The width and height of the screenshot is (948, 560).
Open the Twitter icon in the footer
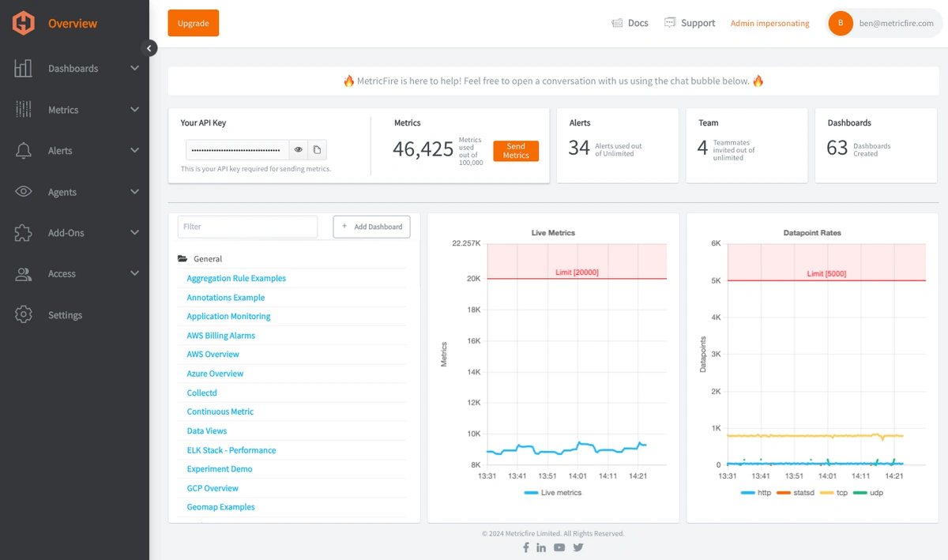point(578,547)
